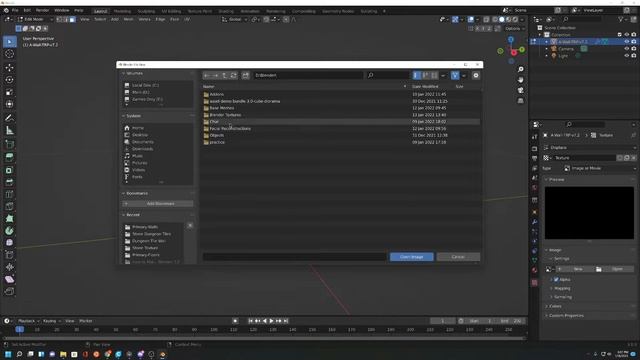Viewport: 640px width, 360px height.
Task: Select the Spin tool
Action: click(9, 231)
